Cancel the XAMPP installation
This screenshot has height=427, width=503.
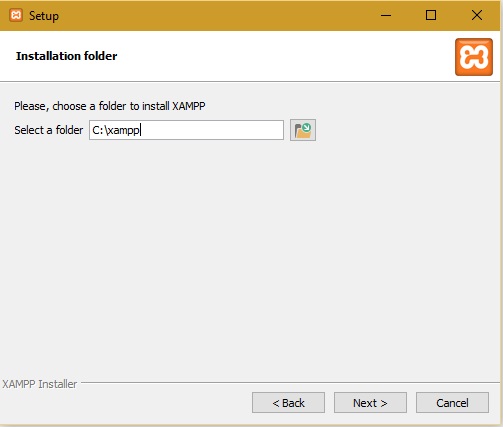[452, 403]
